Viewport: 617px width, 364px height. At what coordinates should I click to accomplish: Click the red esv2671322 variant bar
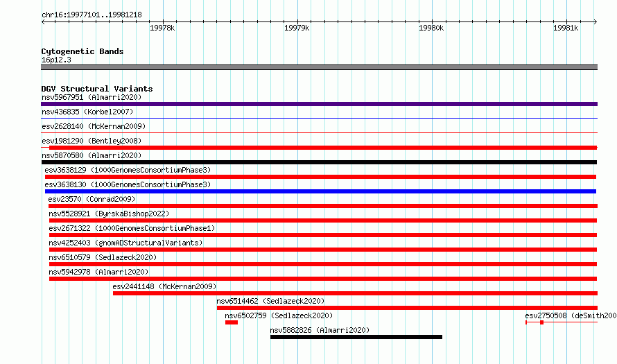323,235
